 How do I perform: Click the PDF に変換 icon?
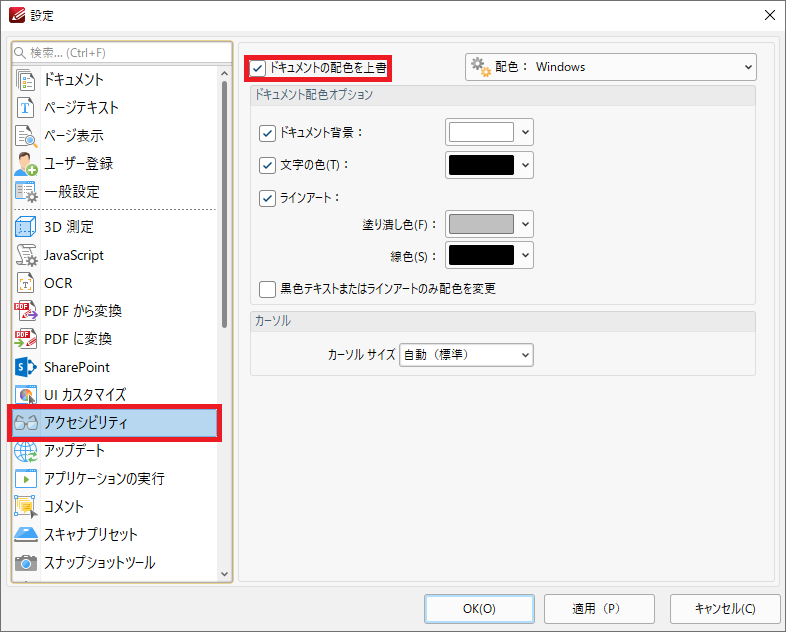tap(26, 339)
